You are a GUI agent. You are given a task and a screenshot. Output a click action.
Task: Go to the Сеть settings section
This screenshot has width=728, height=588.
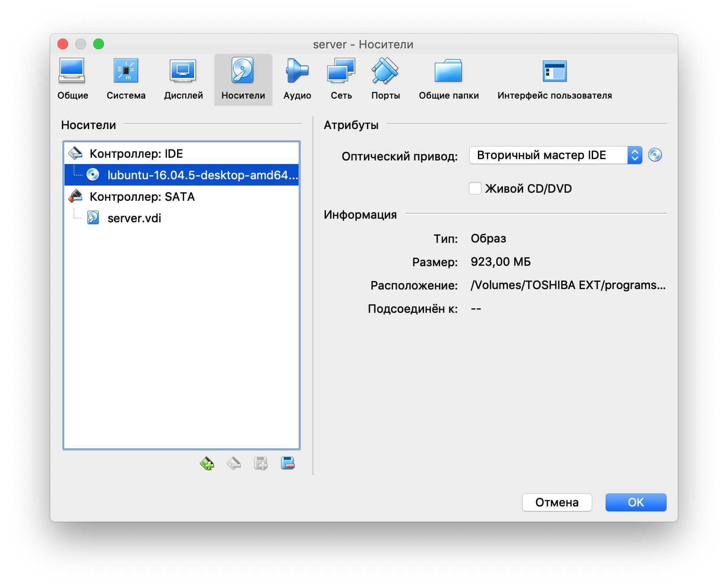click(x=341, y=79)
